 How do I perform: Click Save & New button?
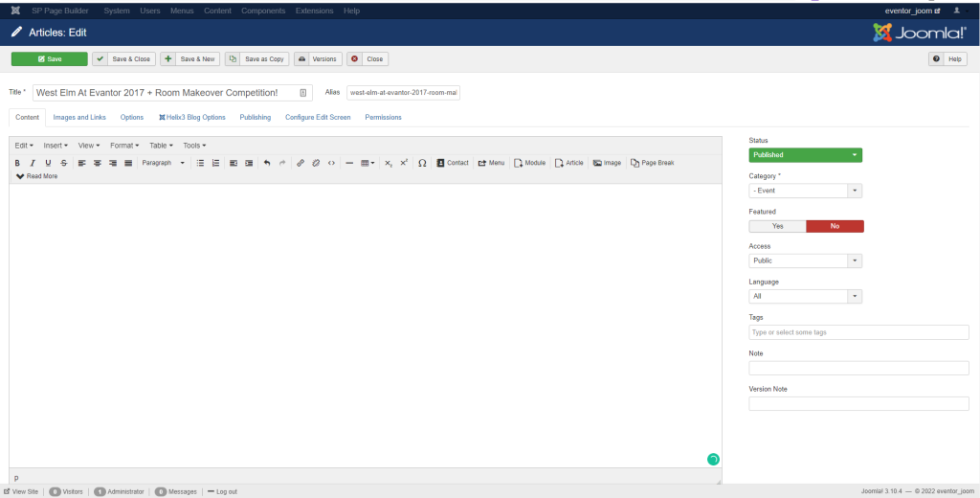click(x=190, y=58)
